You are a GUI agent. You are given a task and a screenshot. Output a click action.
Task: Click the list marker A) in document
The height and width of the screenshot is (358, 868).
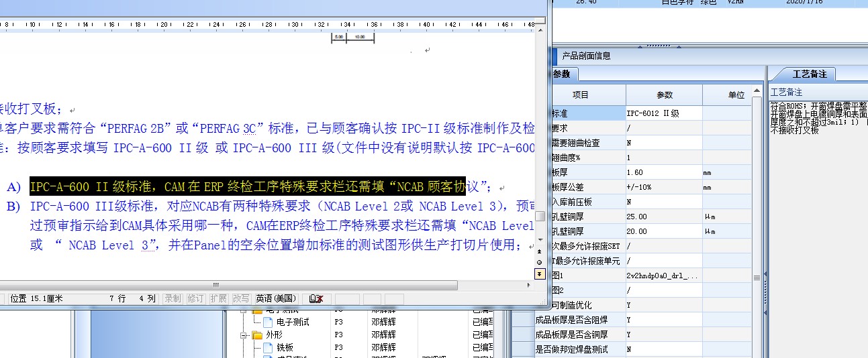pos(13,186)
